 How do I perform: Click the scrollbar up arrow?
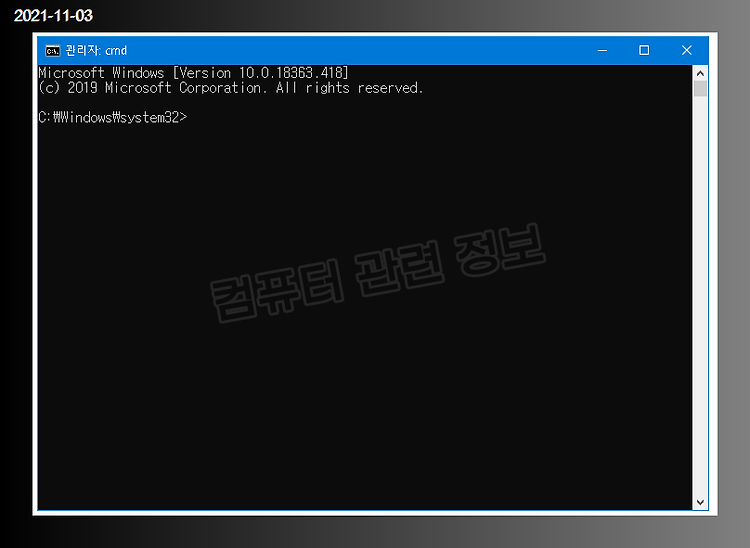point(700,73)
